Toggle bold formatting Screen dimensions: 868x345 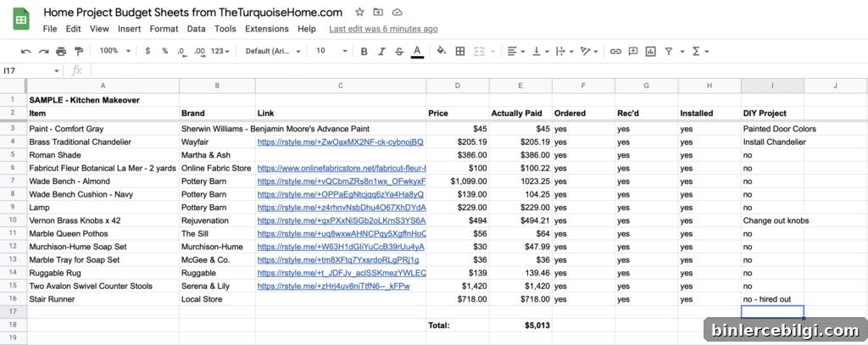pos(364,52)
